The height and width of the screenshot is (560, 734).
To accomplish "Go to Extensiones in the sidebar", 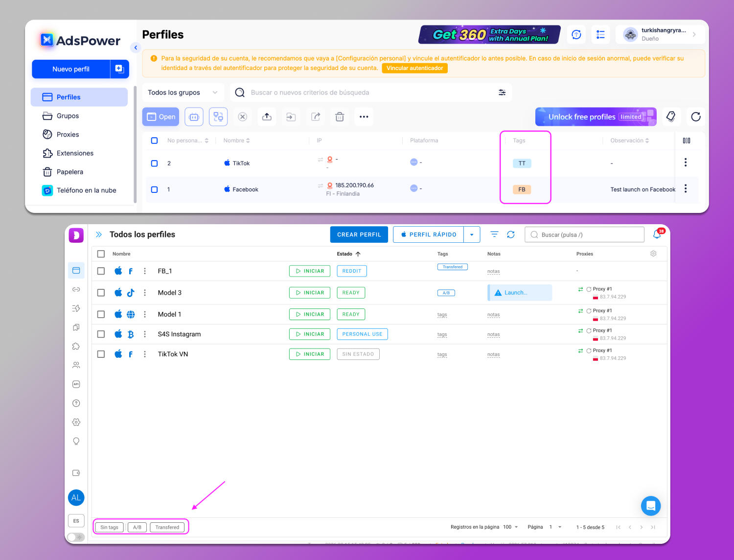I will click(74, 153).
